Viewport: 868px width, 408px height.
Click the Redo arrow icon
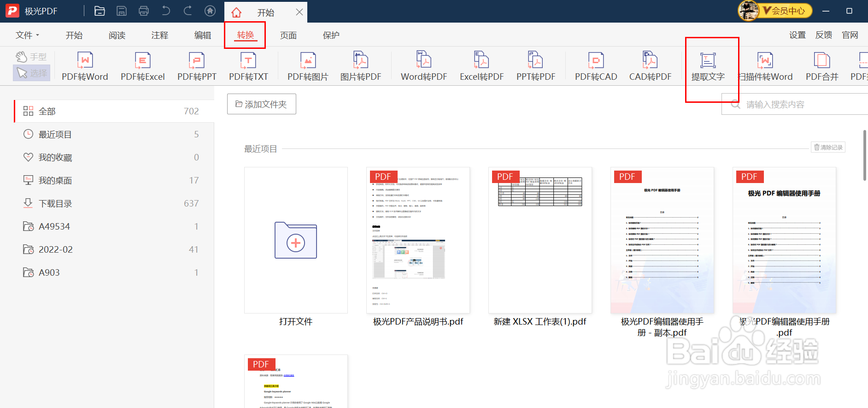tap(188, 11)
